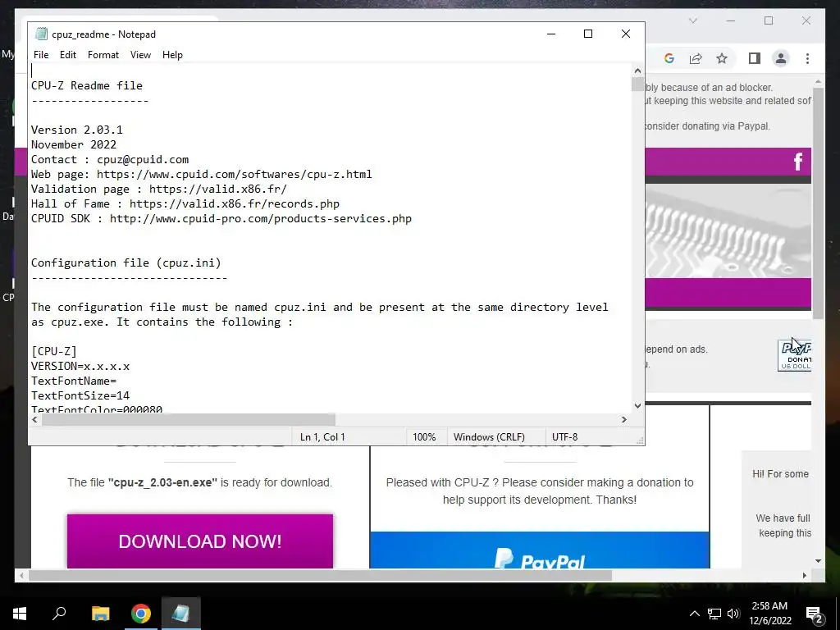This screenshot has width=840, height=630.
Task: Open Chrome's three-dot menu
Action: click(x=807, y=58)
